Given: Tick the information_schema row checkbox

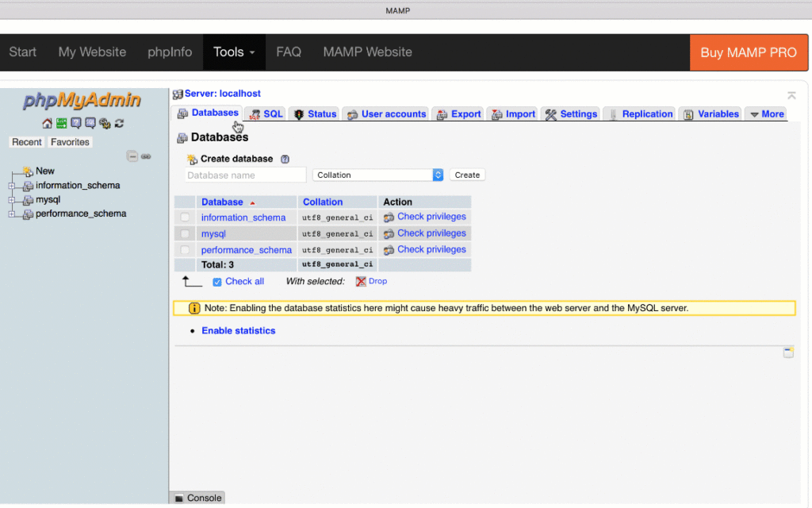Looking at the screenshot, I should [185, 217].
